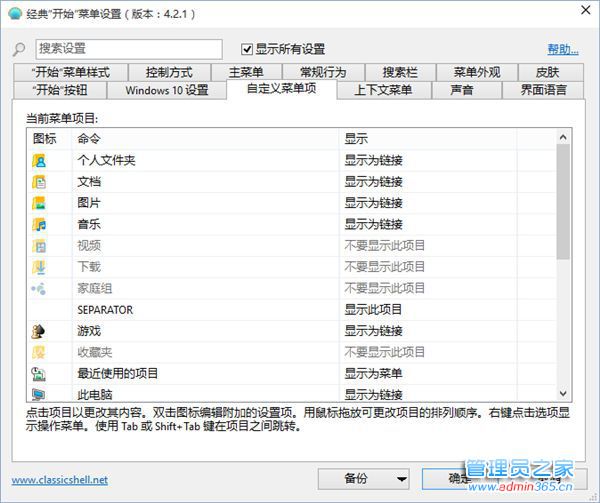Click the Pictures icon in 图片 row

[39, 203]
